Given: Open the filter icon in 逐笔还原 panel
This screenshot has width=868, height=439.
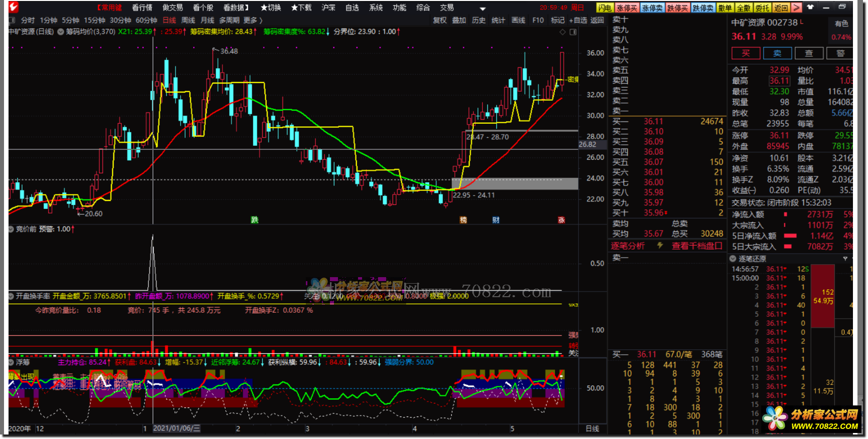Looking at the screenshot, I should tap(845, 259).
